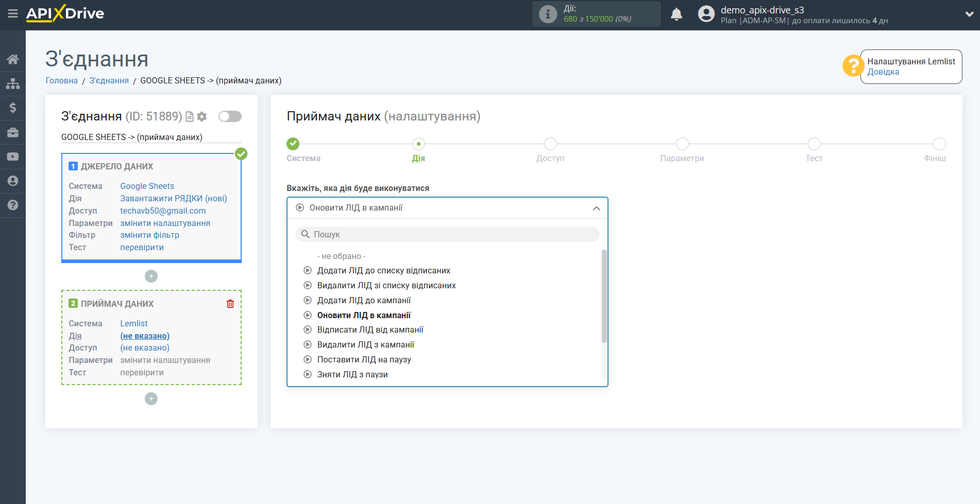Delete the data receiver block
This screenshot has height=504, width=980.
pyautogui.click(x=230, y=304)
